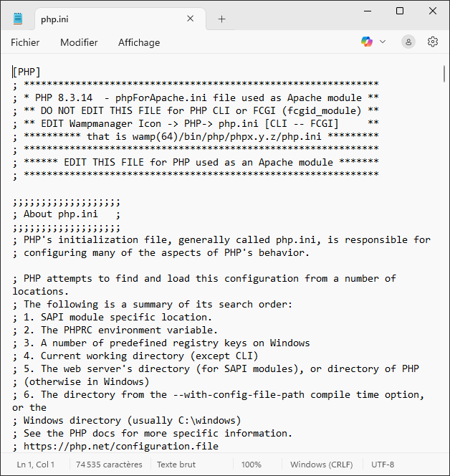Click the user account avatar icon
450x476 pixels.
(408, 42)
